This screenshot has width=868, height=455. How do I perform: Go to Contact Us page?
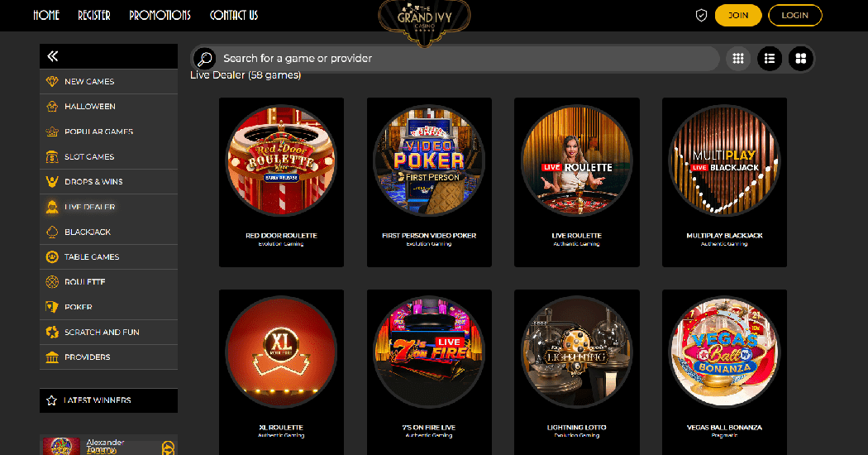234,16
